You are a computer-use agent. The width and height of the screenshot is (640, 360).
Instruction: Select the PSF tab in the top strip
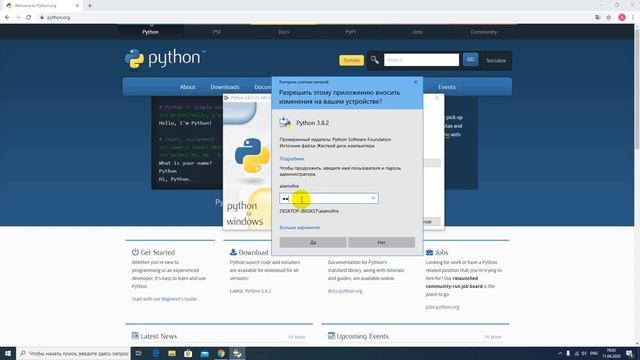pyautogui.click(x=217, y=32)
